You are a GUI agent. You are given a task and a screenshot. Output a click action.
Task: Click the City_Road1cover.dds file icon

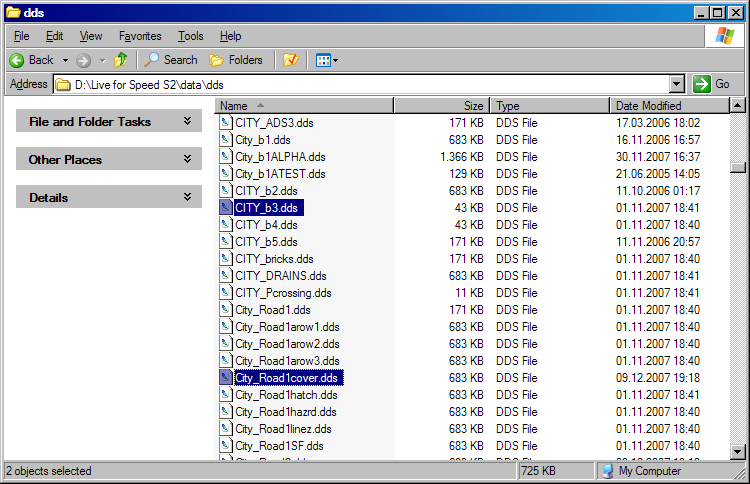(226, 377)
